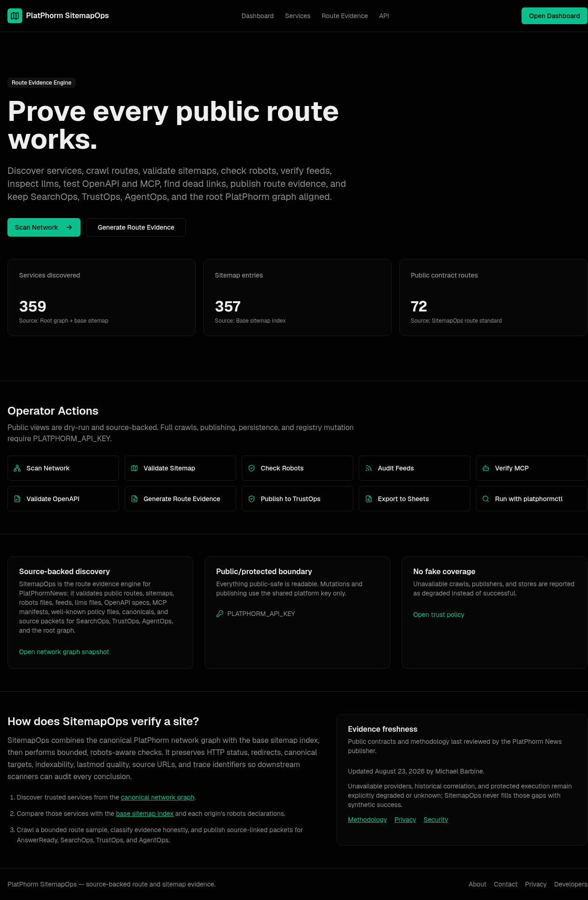The width and height of the screenshot is (588, 900).
Task: Click the No fake coverage card title
Action: 444,571
